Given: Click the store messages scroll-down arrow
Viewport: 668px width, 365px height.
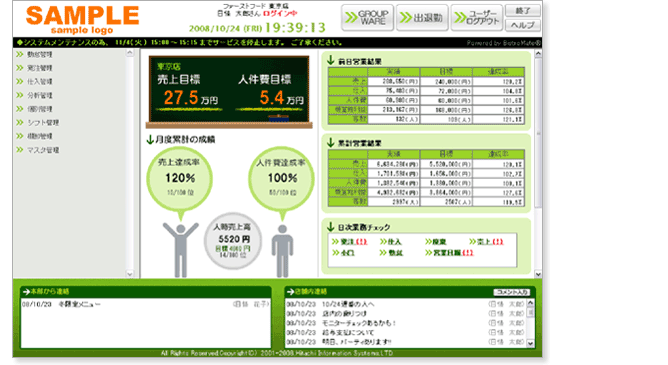Looking at the screenshot, I should [x=530, y=343].
